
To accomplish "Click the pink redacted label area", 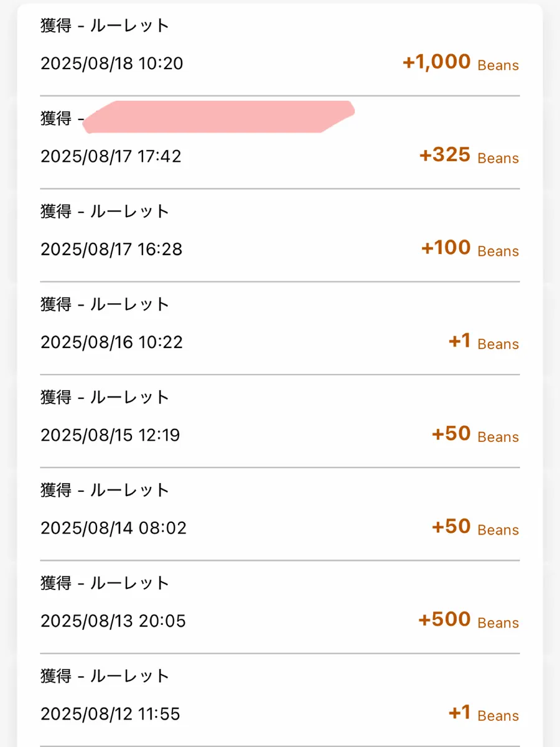I will (218, 117).
